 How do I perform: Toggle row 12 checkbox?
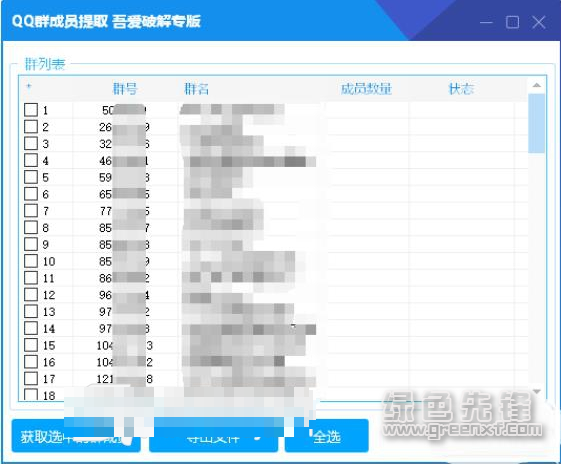point(31,294)
